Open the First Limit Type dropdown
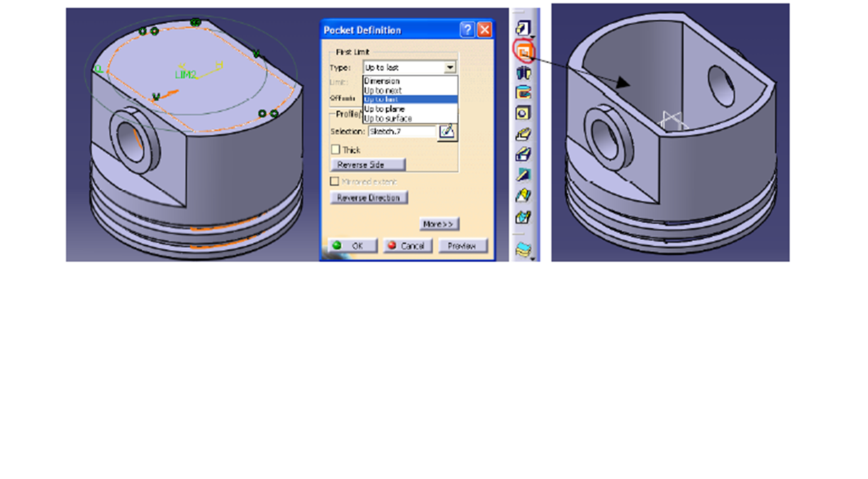This screenshot has height=479, width=868. pos(451,67)
